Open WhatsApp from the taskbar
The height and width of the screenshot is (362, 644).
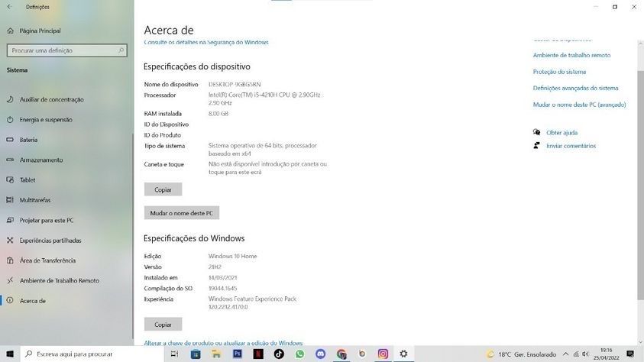pyautogui.click(x=299, y=354)
